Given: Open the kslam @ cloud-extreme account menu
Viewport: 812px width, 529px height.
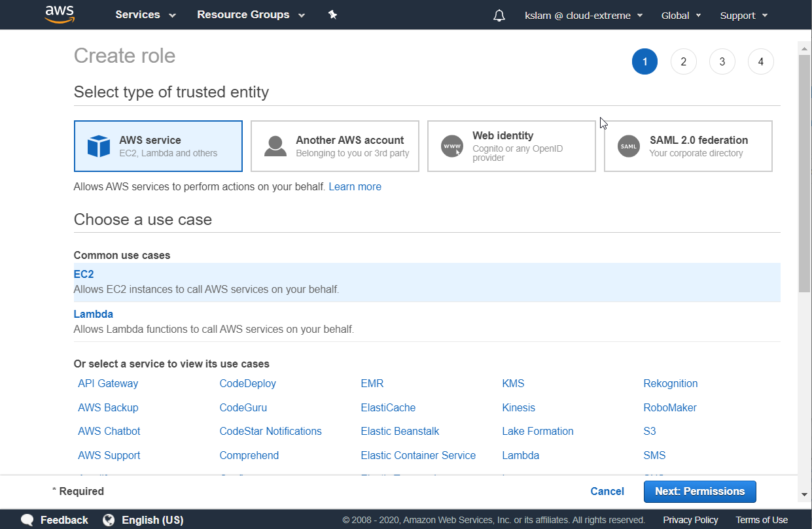Looking at the screenshot, I should (584, 15).
